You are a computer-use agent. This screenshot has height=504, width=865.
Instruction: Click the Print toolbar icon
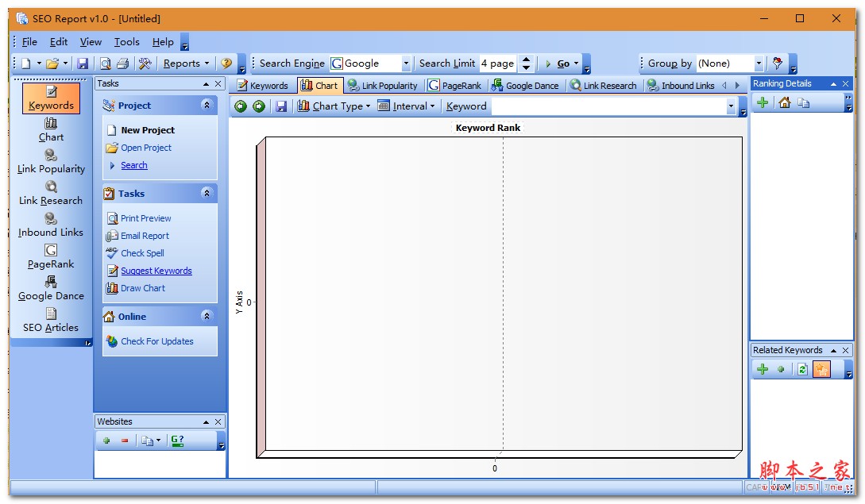point(123,63)
